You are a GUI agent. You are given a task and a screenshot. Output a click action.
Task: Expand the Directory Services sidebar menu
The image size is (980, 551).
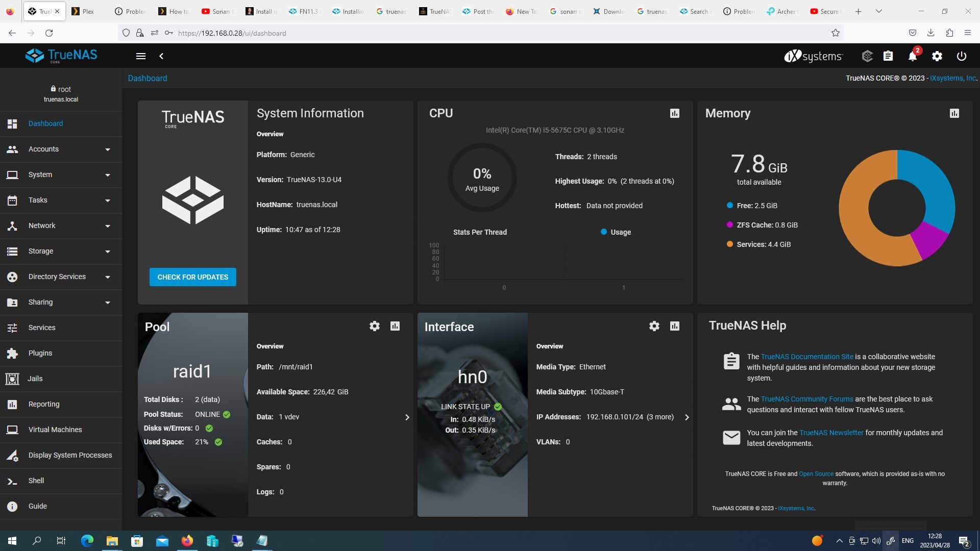pos(61,277)
